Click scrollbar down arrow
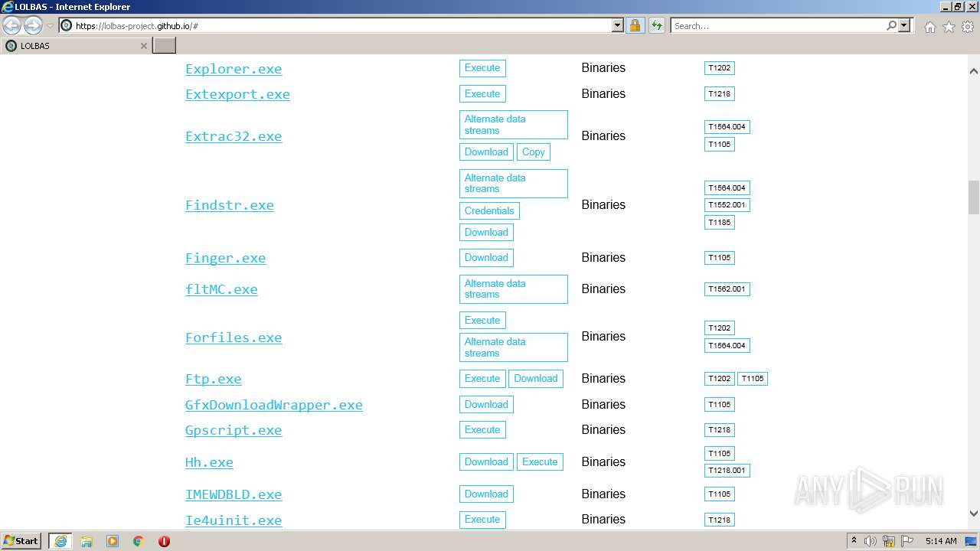Screen dimensions: 980x551 974,514
